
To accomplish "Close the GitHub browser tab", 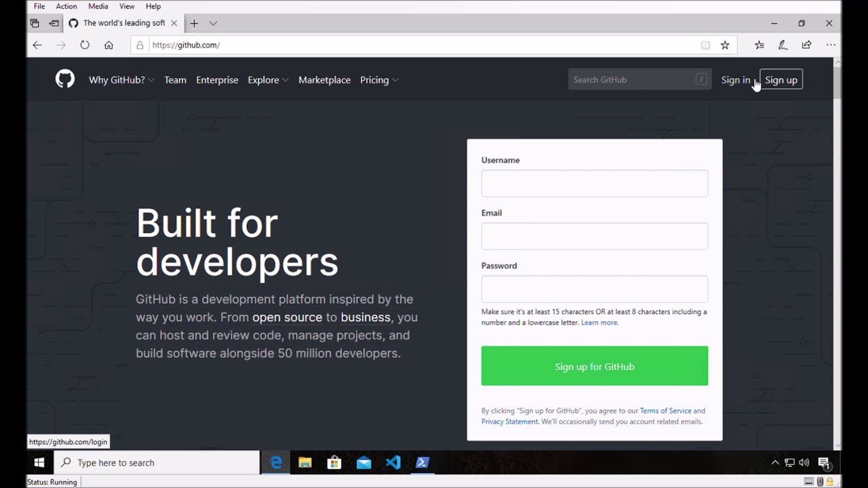I will (x=174, y=23).
